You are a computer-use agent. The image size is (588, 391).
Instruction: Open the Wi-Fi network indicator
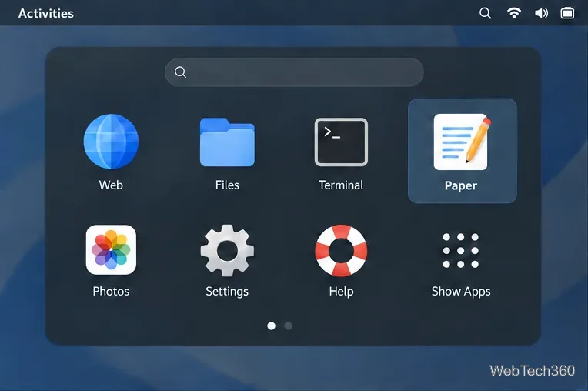514,13
